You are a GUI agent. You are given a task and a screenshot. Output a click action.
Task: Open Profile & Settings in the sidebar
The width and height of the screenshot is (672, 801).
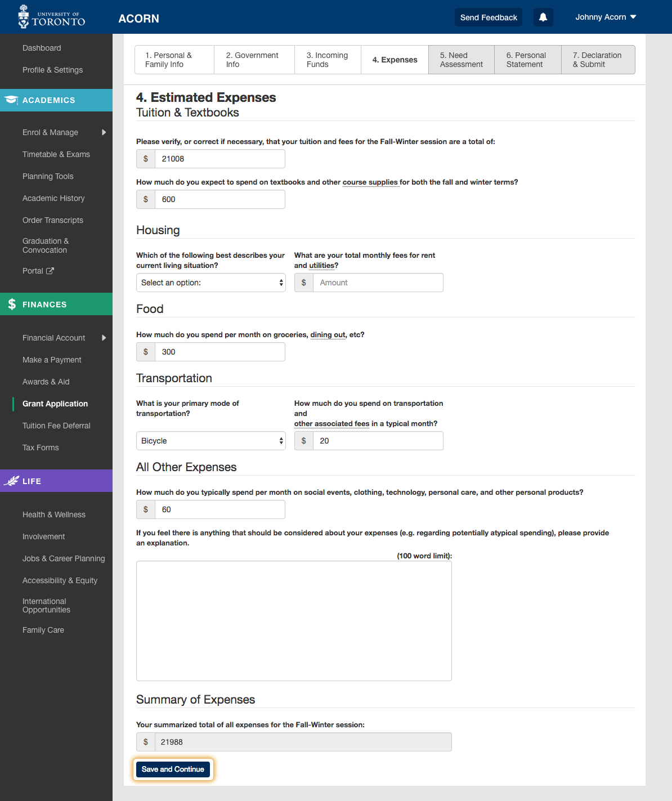[x=52, y=70]
